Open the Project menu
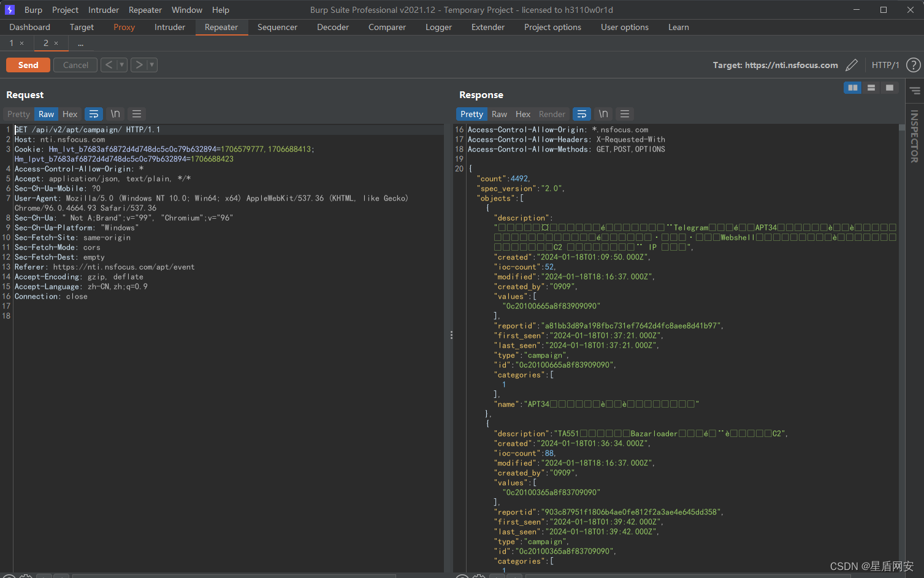Screen dimensions: 924x578 point(65,10)
